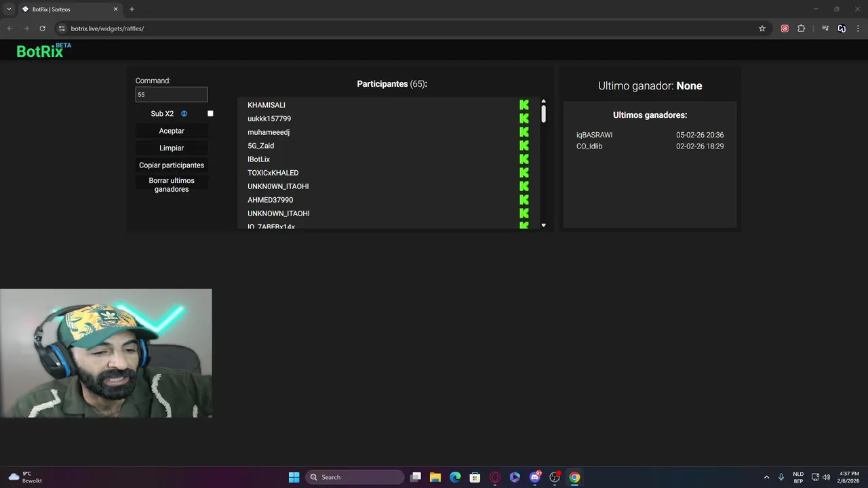Click the taskbar Search box
Viewport: 868px width, 488px height.
[355, 477]
